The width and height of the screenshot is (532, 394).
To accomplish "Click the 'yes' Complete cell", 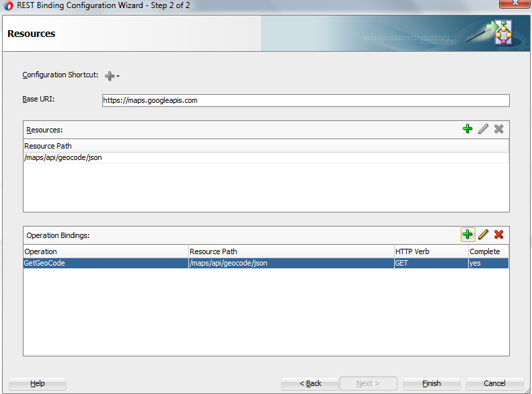I will pos(488,263).
